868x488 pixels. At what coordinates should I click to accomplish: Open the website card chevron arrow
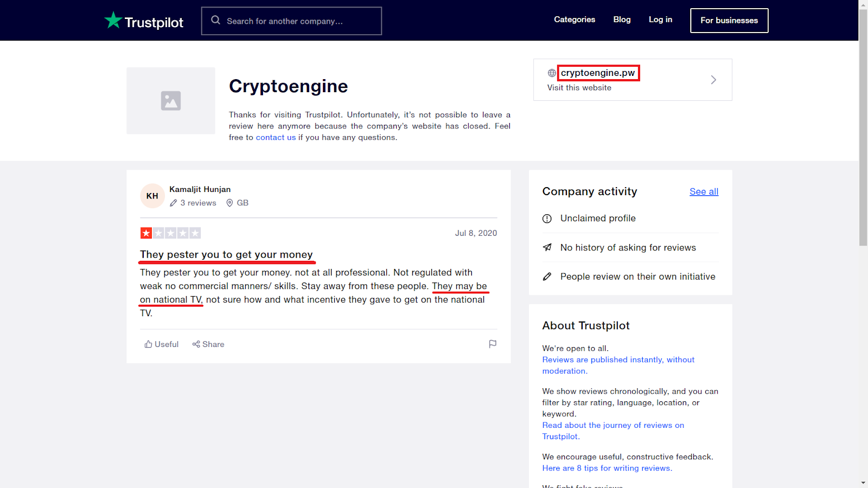click(x=713, y=80)
